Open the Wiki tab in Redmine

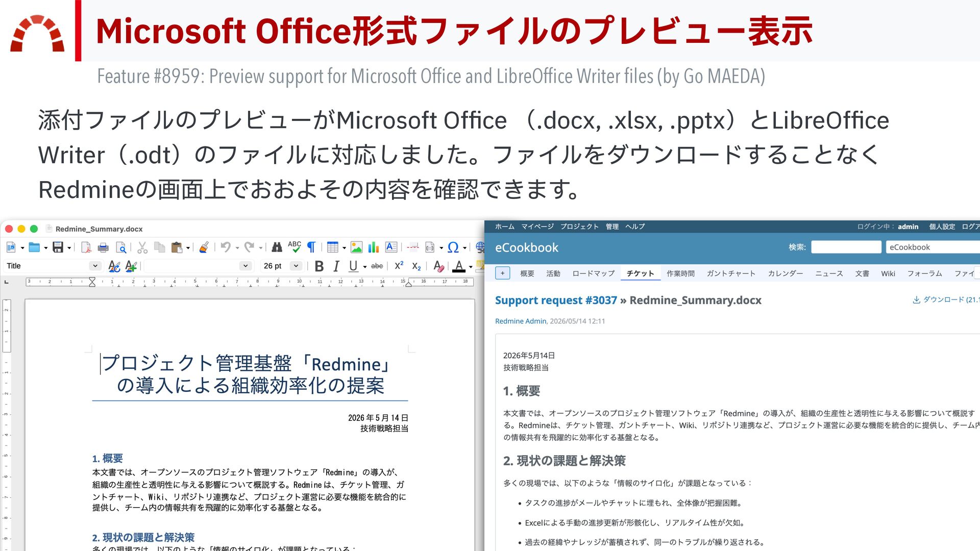click(888, 273)
